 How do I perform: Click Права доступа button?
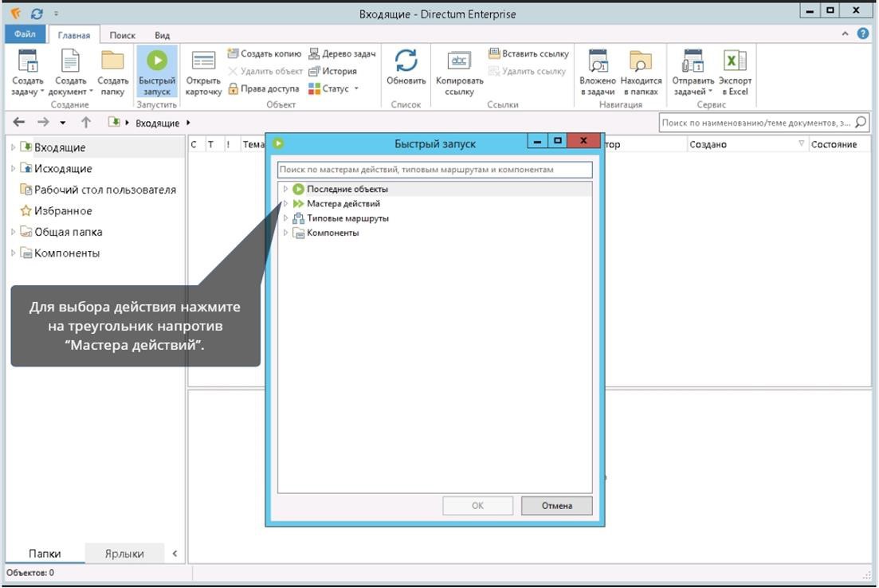(264, 88)
